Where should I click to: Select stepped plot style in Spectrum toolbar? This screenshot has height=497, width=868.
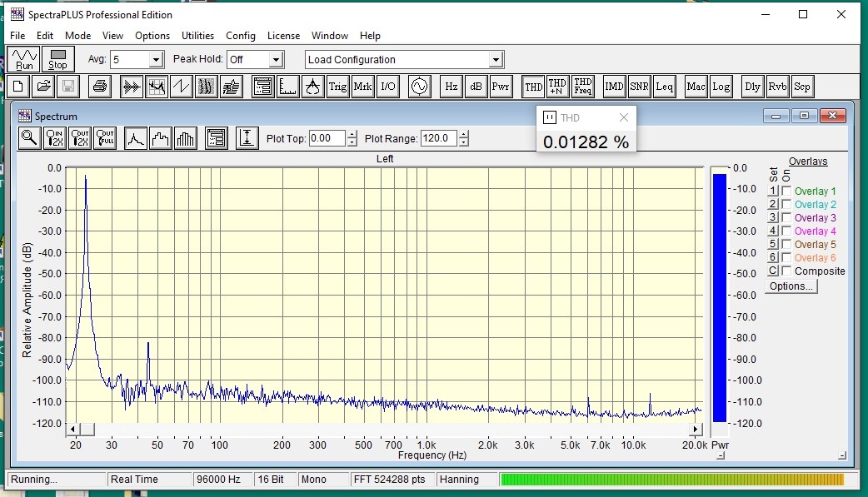coord(161,138)
